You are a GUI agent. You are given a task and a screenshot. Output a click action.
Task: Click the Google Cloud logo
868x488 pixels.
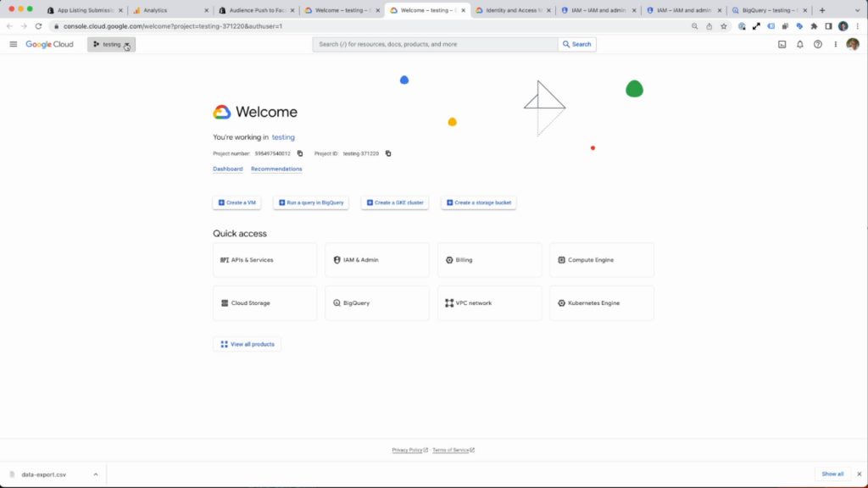pos(49,44)
